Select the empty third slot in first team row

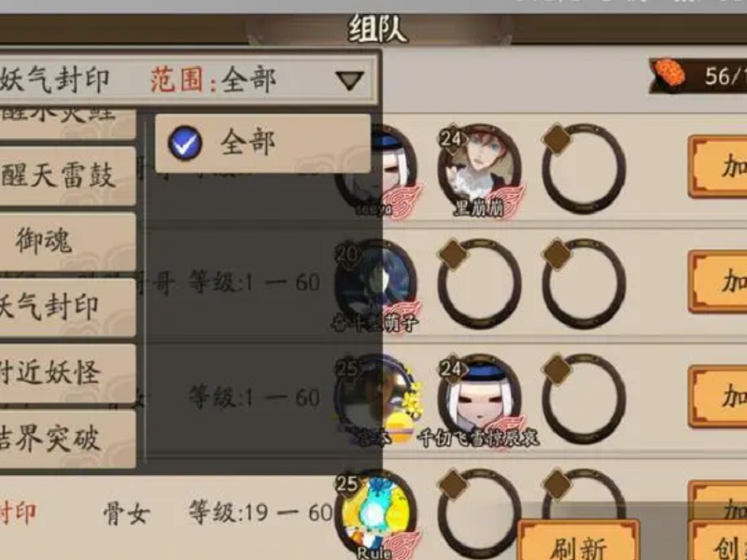(x=584, y=169)
